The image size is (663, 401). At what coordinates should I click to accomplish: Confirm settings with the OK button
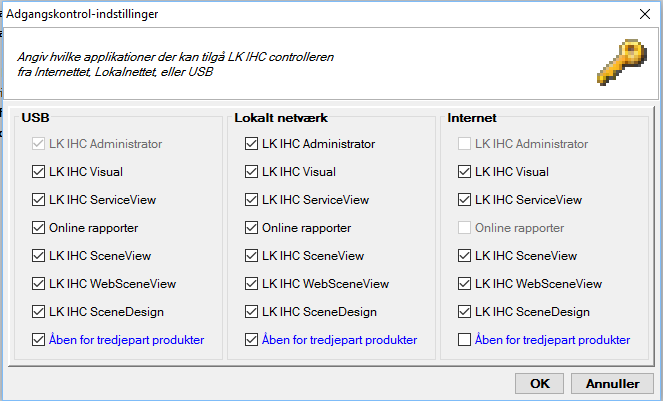540,384
